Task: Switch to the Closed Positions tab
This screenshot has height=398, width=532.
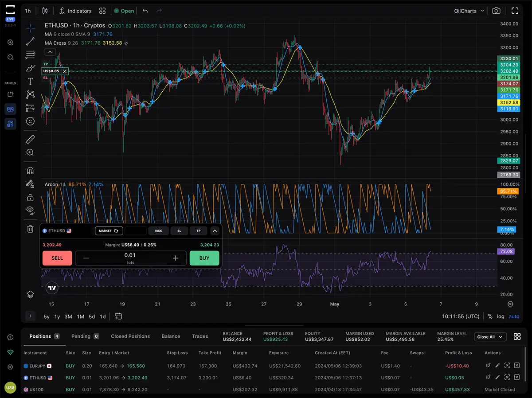Action: click(x=130, y=336)
